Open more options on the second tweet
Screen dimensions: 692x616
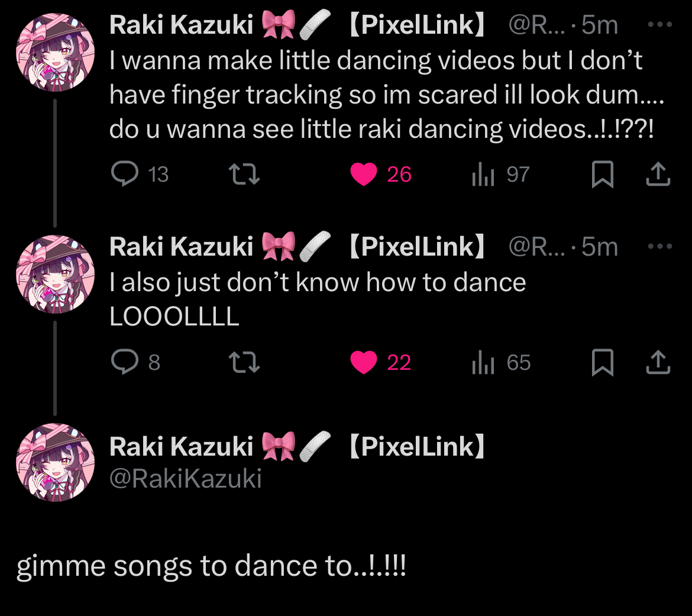click(x=660, y=246)
